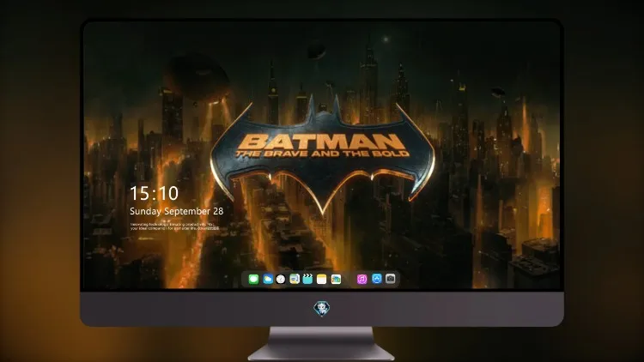Click the 15:10 clock widget

click(154, 193)
